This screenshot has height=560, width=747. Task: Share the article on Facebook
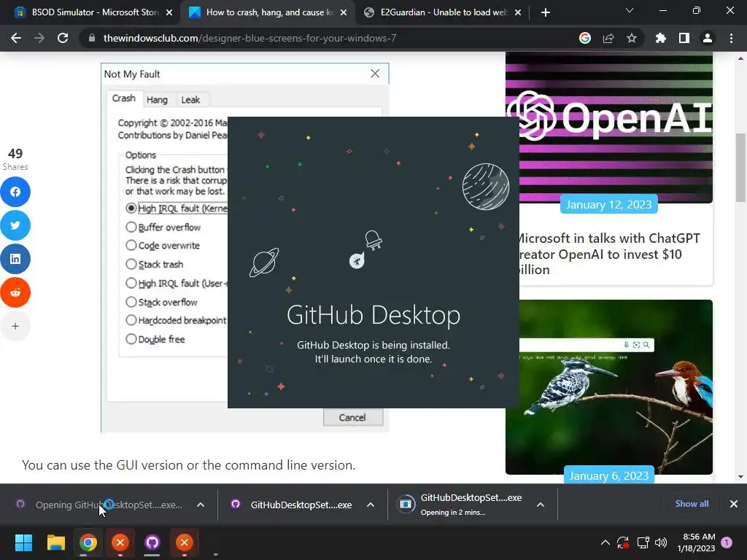(x=15, y=192)
